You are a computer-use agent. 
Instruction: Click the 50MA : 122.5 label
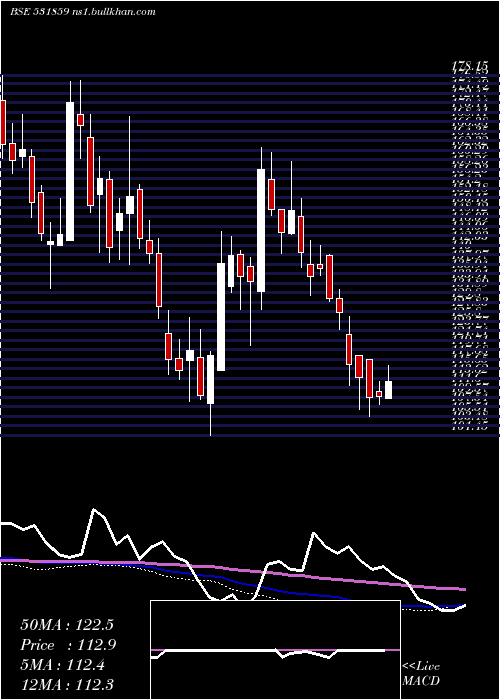(65, 625)
